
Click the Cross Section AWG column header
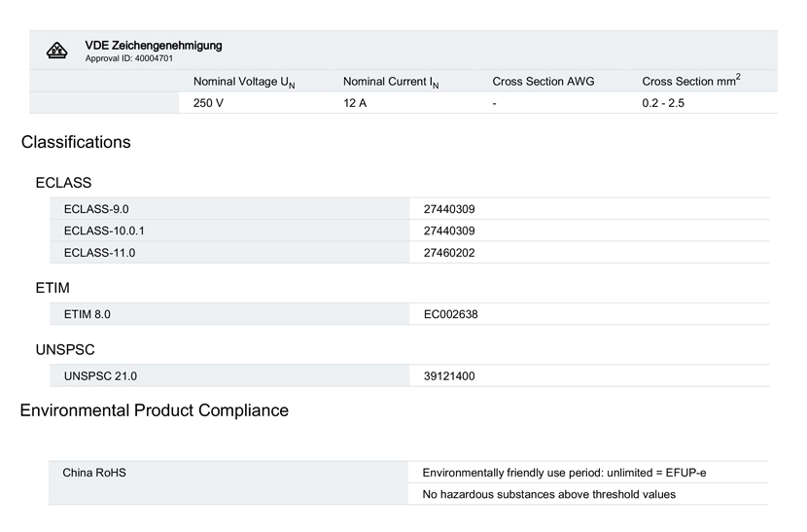point(543,82)
